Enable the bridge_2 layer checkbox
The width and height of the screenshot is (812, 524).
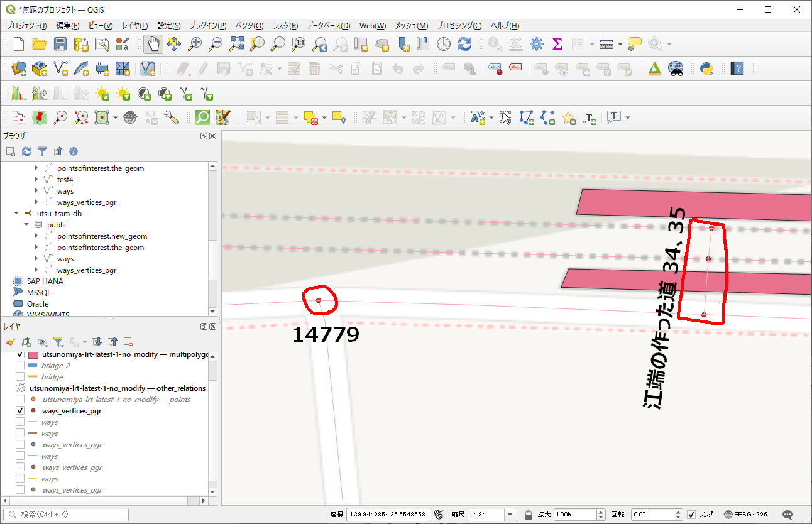click(20, 366)
